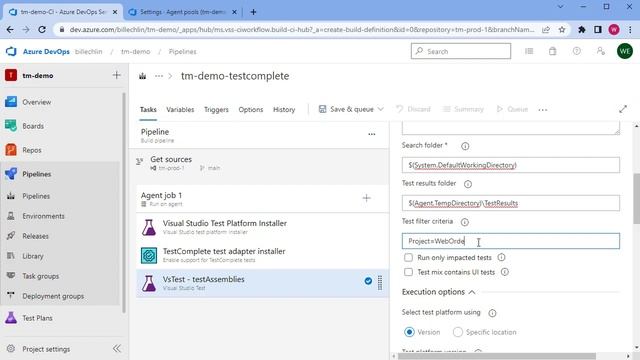The height and width of the screenshot is (360, 640).
Task: Click the tm-demo breadcrumb link
Action: 136,51
